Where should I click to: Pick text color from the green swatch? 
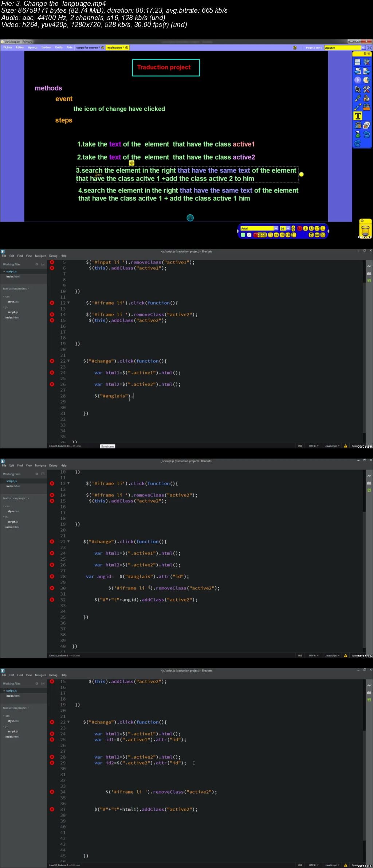(x=243, y=235)
